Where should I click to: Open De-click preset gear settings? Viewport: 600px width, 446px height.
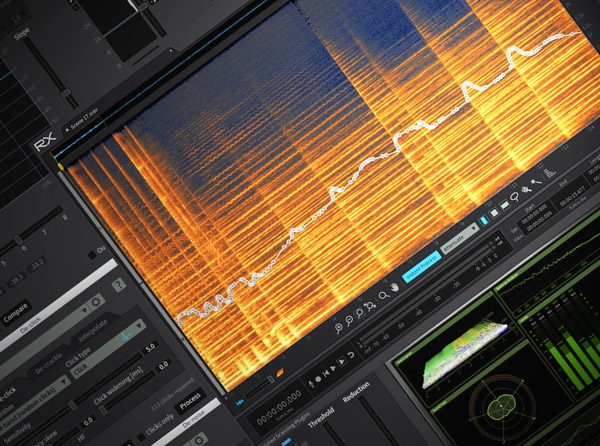tap(96, 301)
